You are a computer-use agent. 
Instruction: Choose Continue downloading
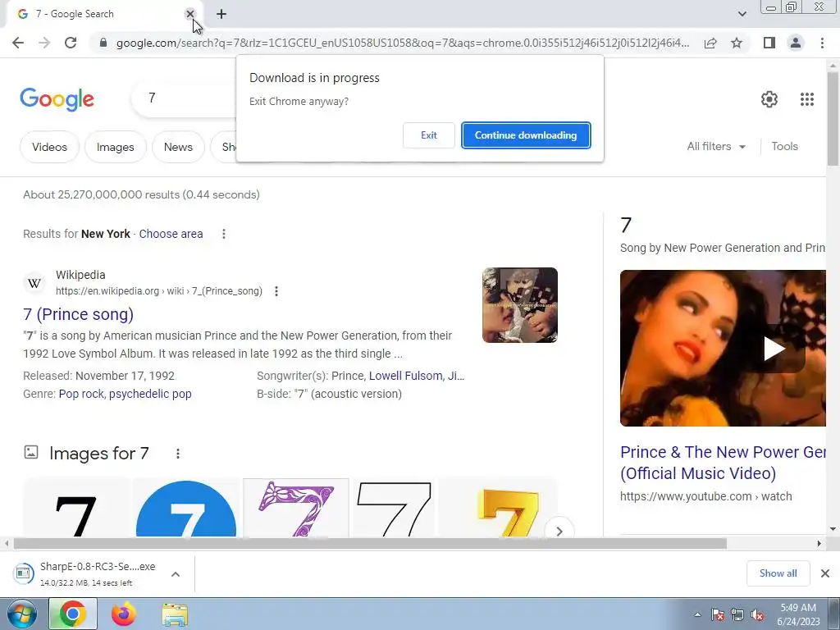(526, 135)
